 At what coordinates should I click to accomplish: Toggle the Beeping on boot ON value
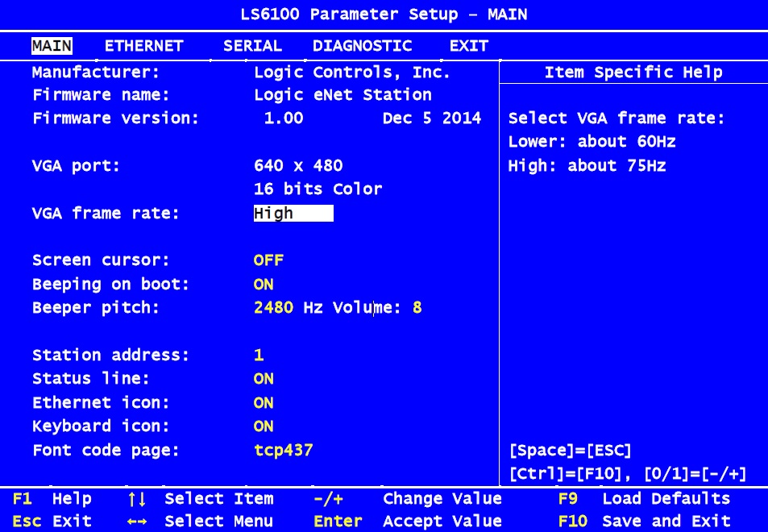(x=264, y=284)
